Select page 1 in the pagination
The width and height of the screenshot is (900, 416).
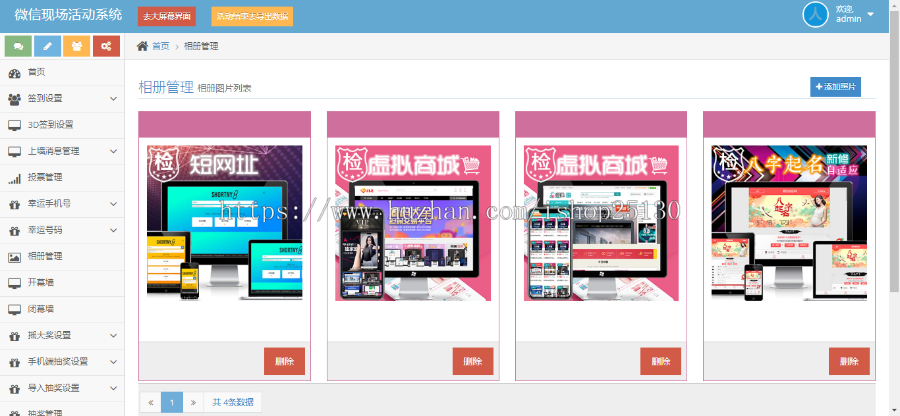tap(172, 402)
